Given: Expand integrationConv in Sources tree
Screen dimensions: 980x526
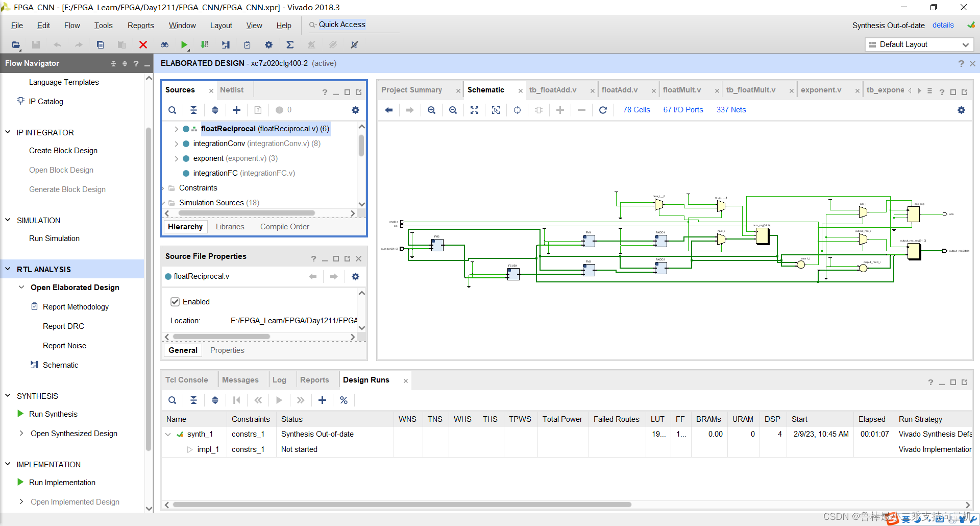Looking at the screenshot, I should pos(176,144).
